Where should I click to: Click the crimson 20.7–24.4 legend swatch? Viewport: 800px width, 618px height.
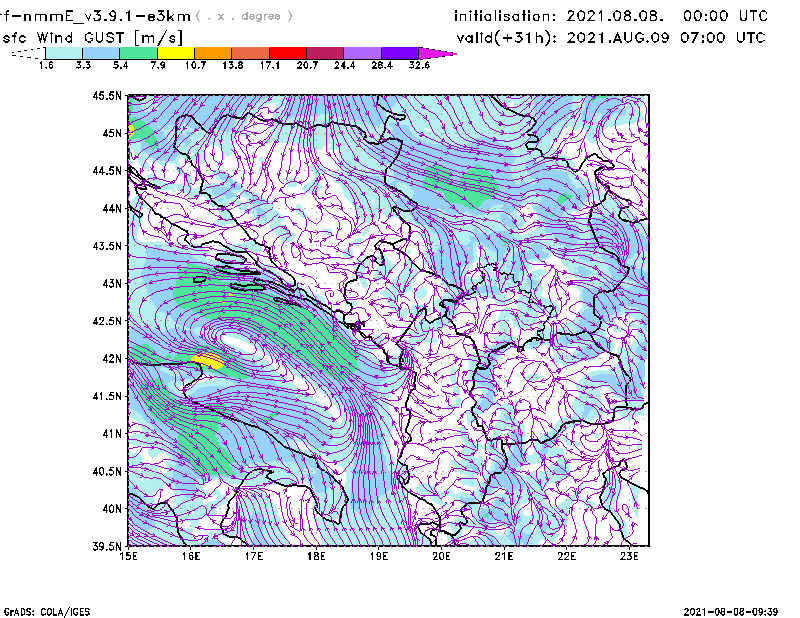[325, 53]
